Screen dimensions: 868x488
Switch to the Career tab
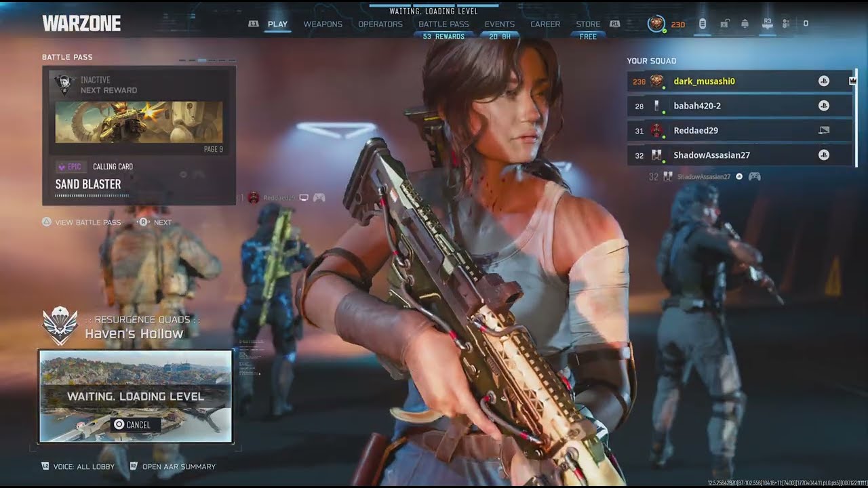coord(545,24)
